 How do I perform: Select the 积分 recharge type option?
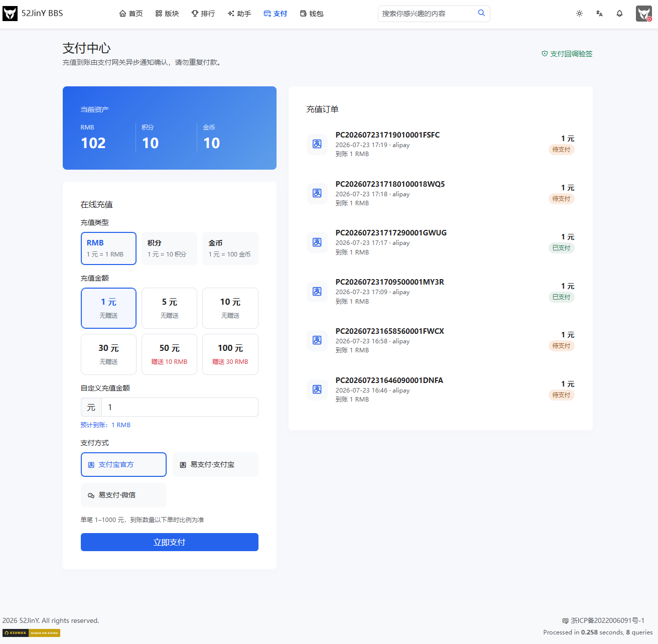[x=169, y=248]
